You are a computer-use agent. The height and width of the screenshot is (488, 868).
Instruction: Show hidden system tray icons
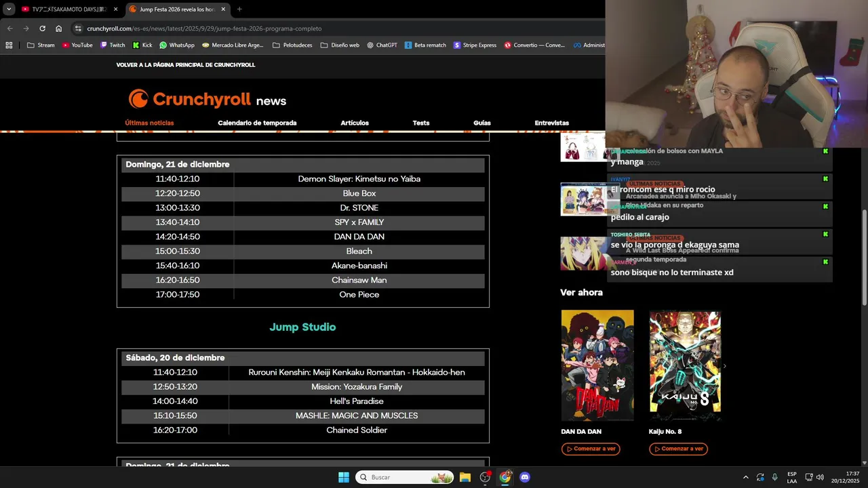746,477
